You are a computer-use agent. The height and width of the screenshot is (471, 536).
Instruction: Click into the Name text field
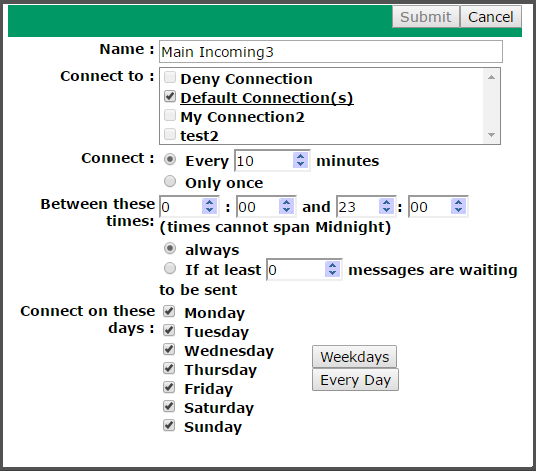tap(331, 52)
